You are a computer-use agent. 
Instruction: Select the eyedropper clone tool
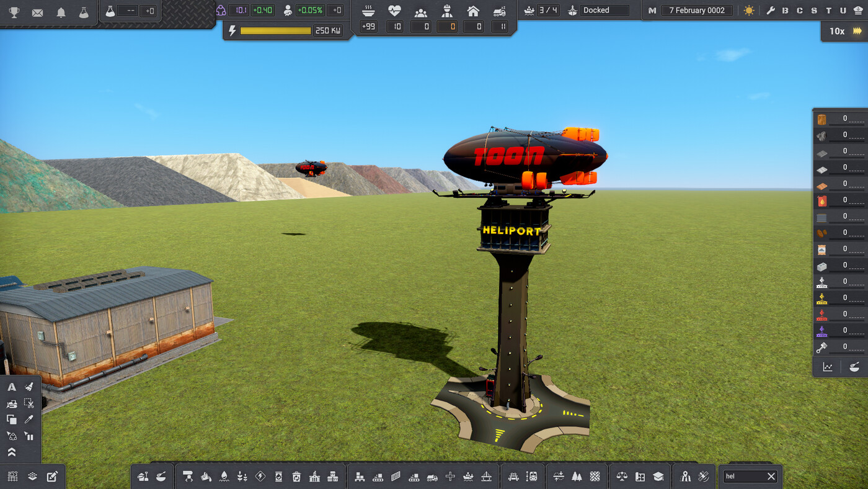click(29, 419)
